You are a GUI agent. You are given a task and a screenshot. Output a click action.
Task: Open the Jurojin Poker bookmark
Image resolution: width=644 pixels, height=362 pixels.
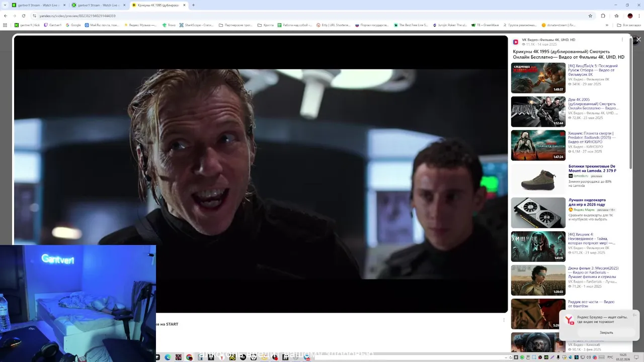449,25
